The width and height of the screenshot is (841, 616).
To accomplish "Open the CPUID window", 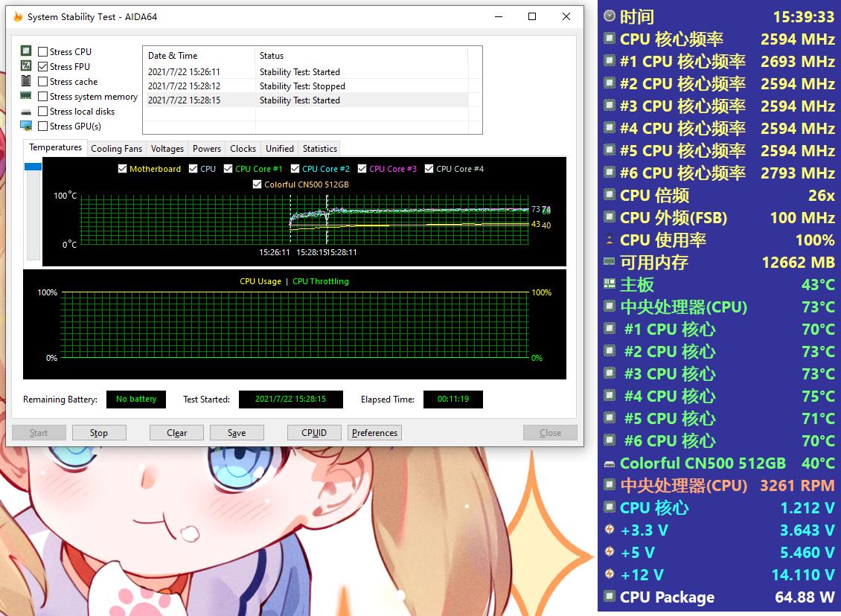I will point(314,433).
